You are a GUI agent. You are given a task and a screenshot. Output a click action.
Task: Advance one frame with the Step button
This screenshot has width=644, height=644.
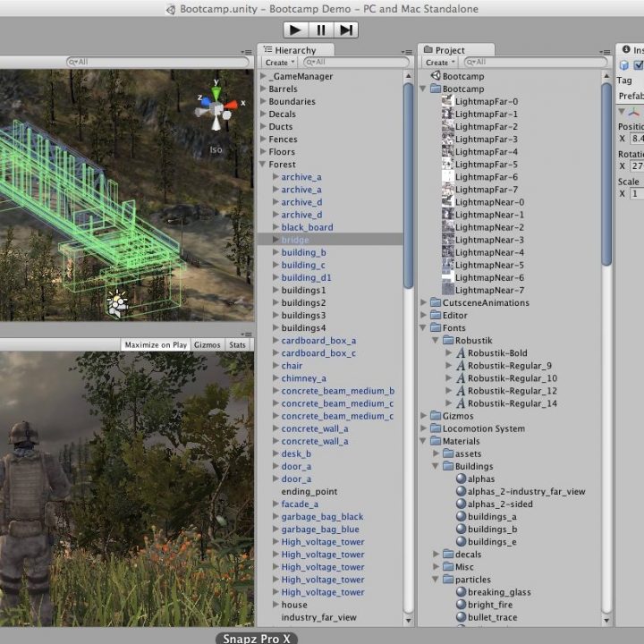point(346,30)
